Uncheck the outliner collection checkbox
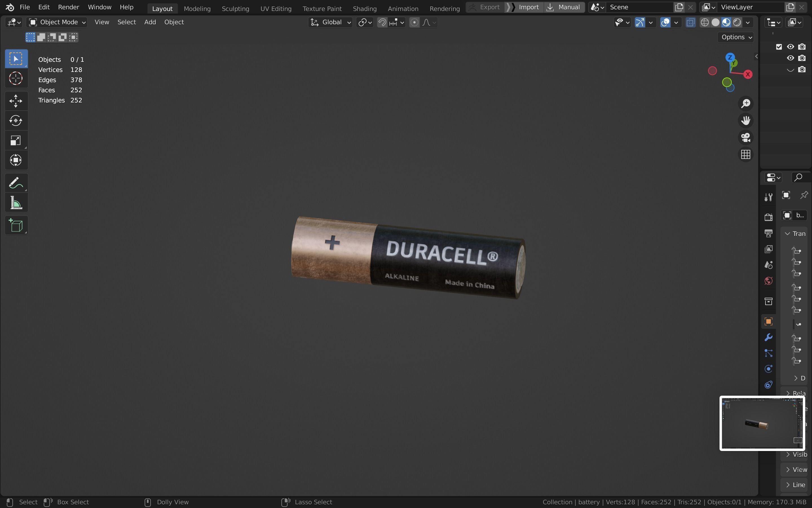Viewport: 812px width, 508px height. [779, 47]
